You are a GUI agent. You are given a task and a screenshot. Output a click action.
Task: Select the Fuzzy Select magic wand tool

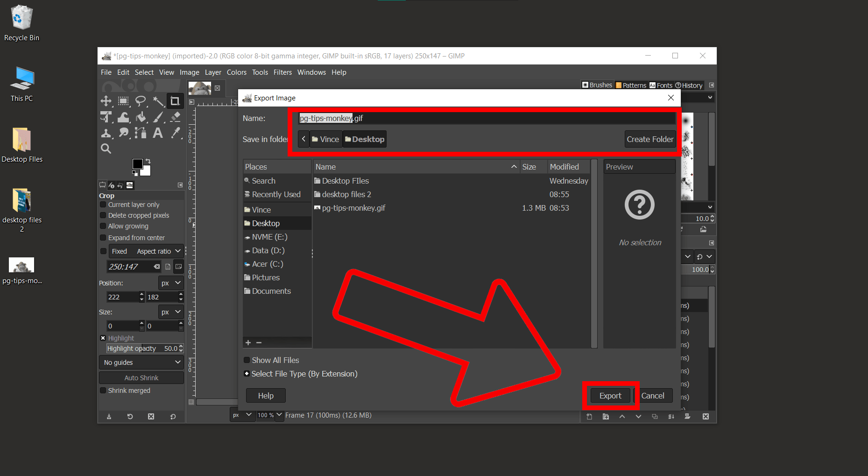click(x=158, y=101)
